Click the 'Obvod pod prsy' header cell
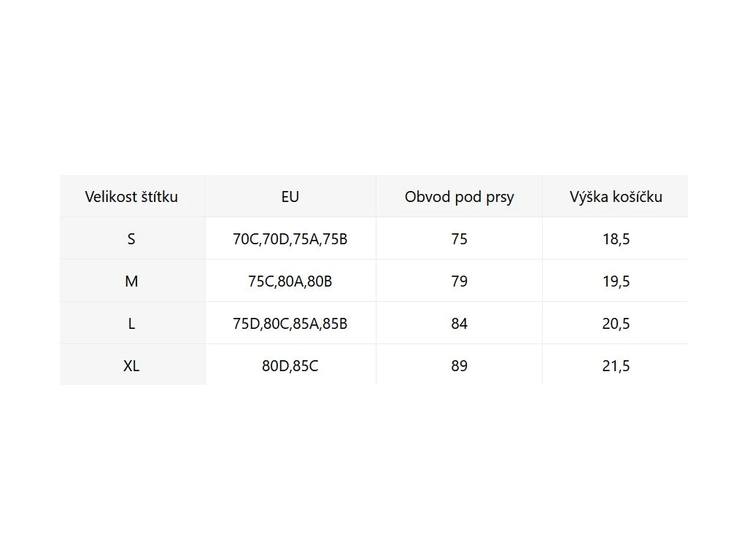The width and height of the screenshot is (747, 560). pyautogui.click(x=460, y=197)
